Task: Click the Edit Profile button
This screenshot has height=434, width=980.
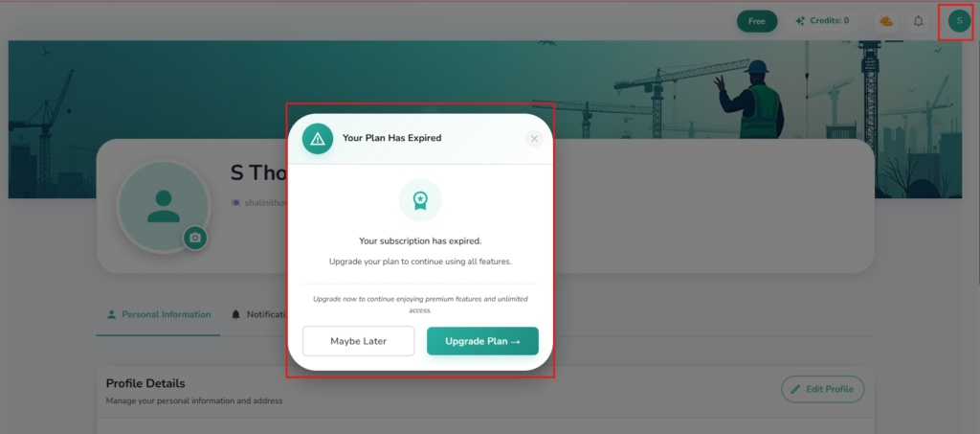Action: click(823, 389)
